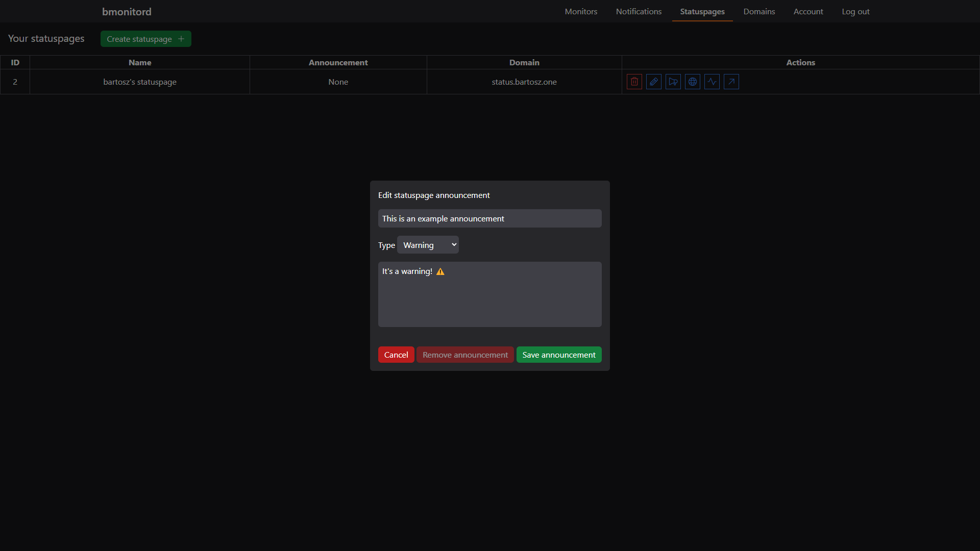Change Warning type to another option
This screenshot has height=551, width=980.
coord(428,244)
